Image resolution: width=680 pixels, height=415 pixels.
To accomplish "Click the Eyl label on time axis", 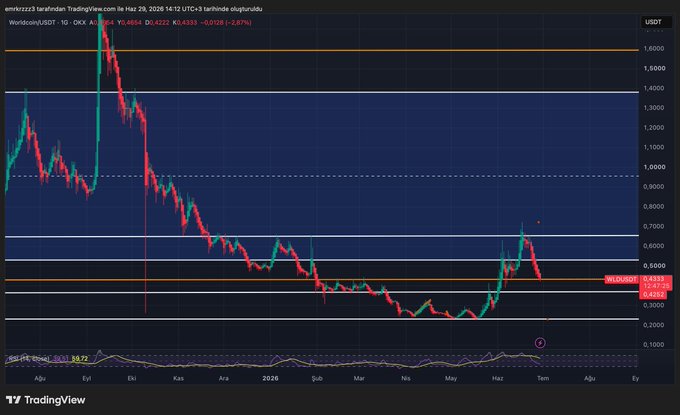I will click(87, 378).
